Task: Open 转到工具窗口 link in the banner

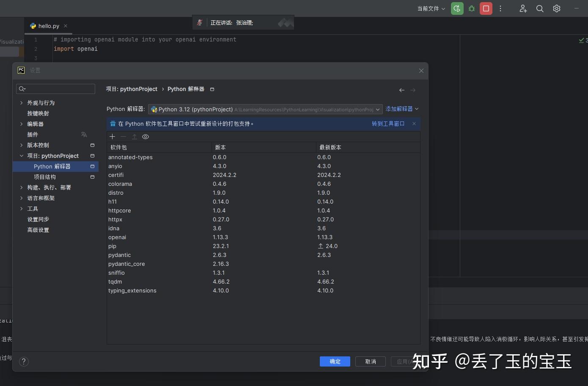Action: (387, 124)
